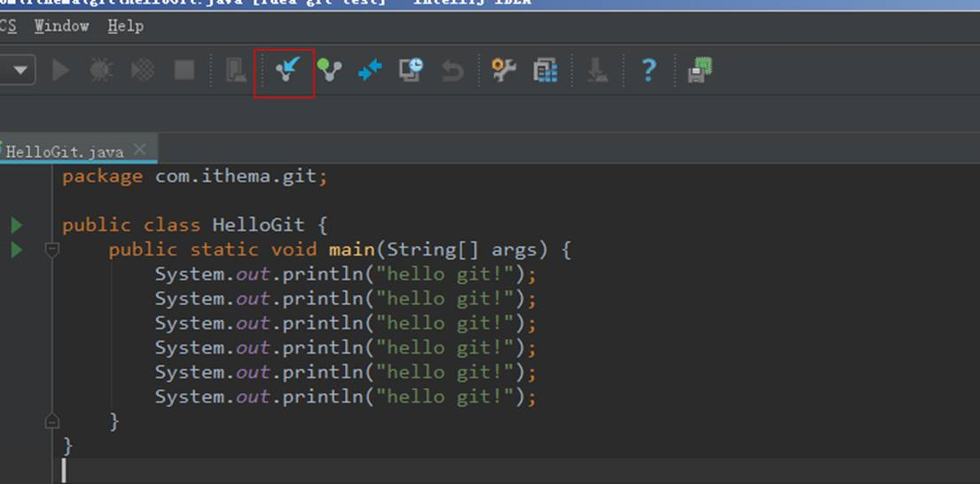Open the Window menu
Image resolution: width=980 pixels, height=484 pixels.
(x=61, y=27)
